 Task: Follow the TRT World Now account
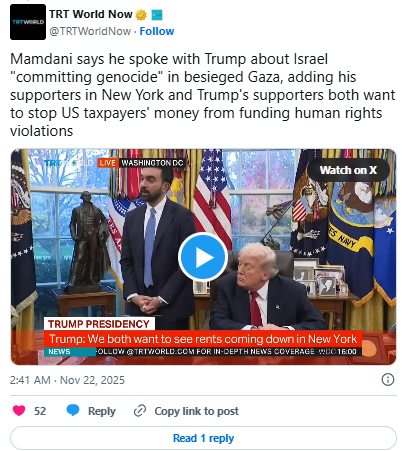tap(157, 31)
